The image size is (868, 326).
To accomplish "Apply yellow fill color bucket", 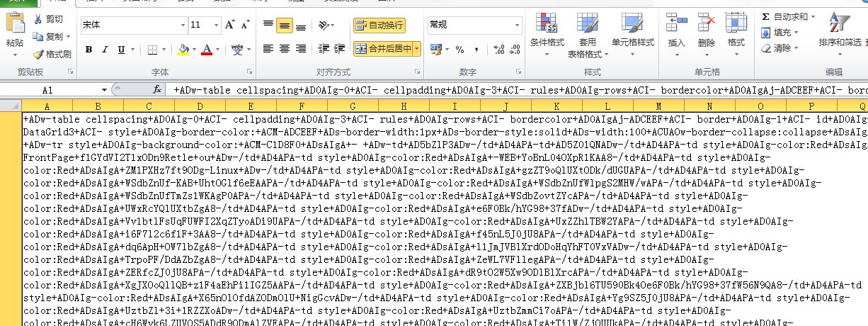I will [183, 49].
